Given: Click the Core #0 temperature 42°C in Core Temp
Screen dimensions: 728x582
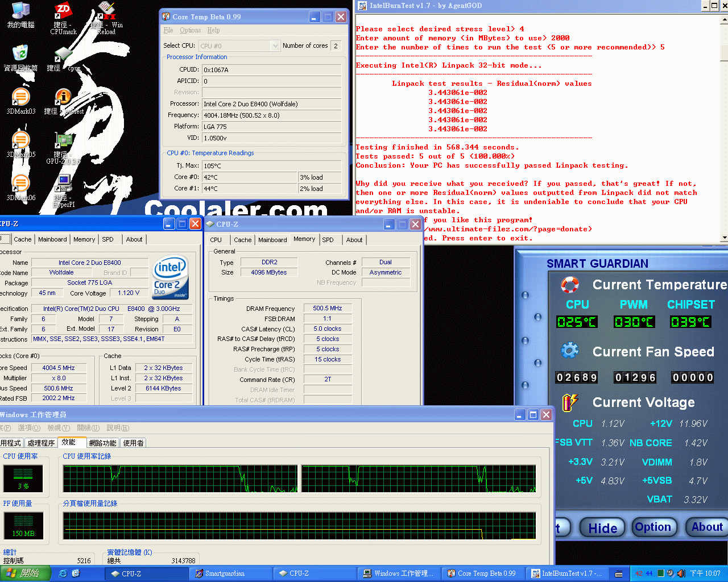Looking at the screenshot, I should point(250,177).
